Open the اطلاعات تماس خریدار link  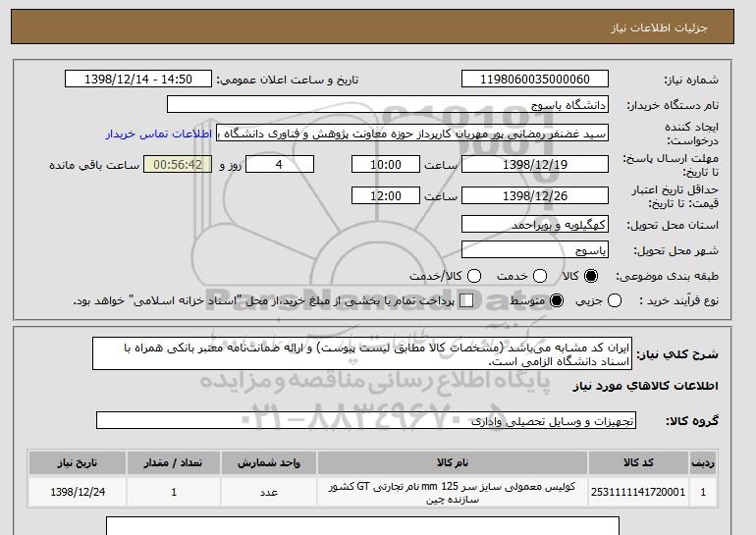pyautogui.click(x=159, y=134)
